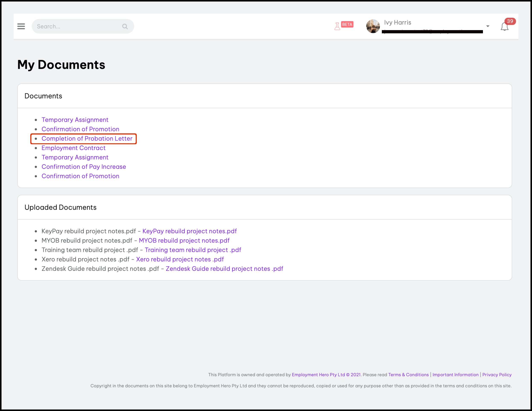Open Confirmation of Pay Increase document
532x411 pixels.
coord(84,167)
